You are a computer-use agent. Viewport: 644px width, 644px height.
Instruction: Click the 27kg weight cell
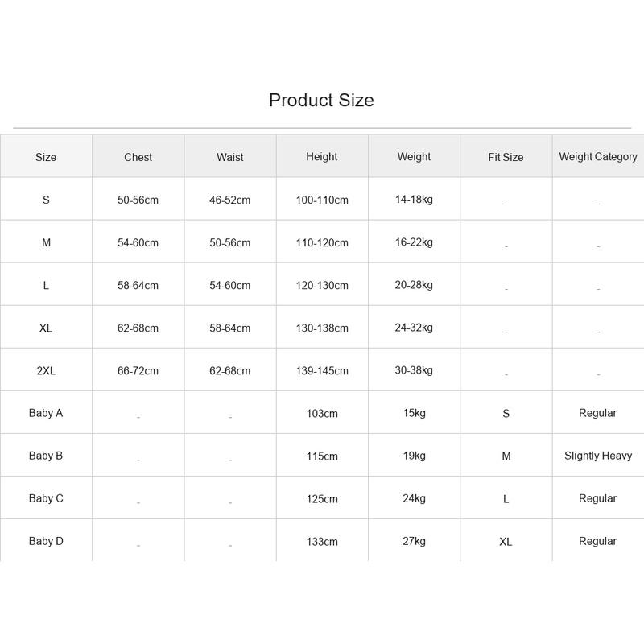pos(414,541)
